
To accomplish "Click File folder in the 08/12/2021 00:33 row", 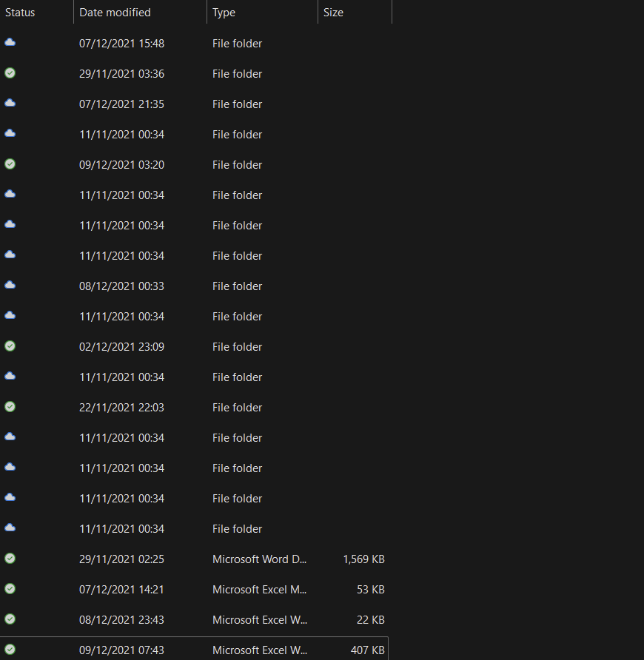I will pos(237,286).
